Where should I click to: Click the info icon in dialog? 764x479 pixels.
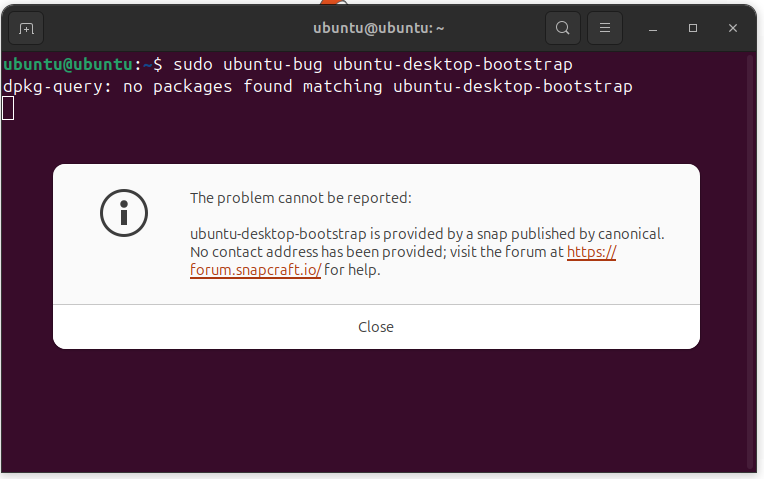point(124,213)
